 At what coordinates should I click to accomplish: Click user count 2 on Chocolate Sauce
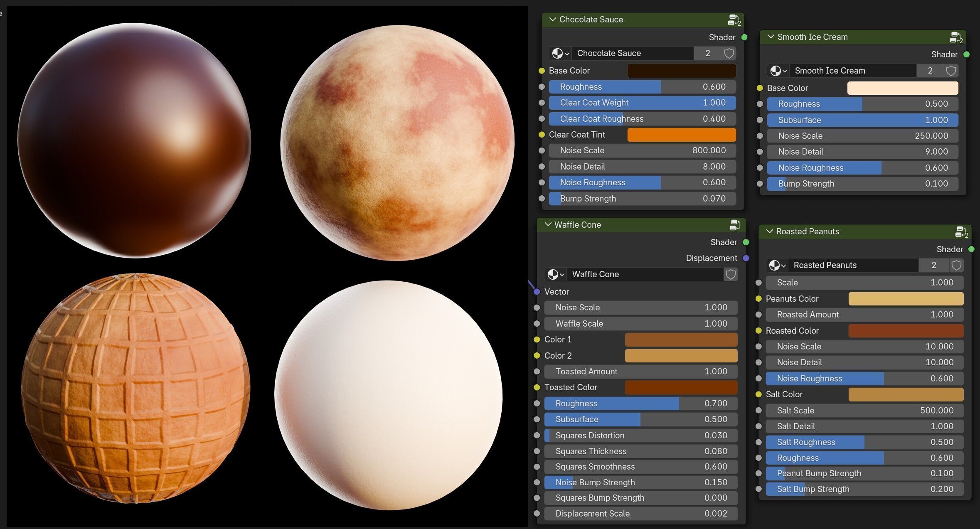(707, 53)
